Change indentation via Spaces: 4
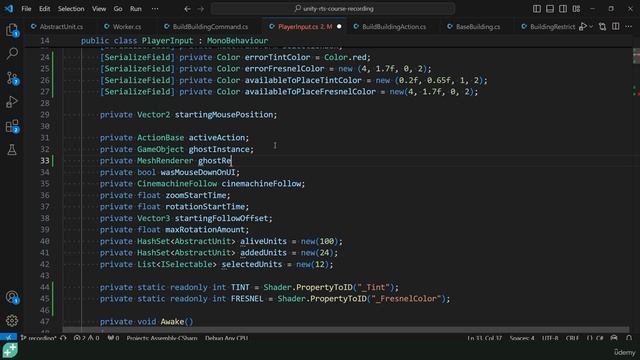The image size is (640, 360). (x=522, y=338)
